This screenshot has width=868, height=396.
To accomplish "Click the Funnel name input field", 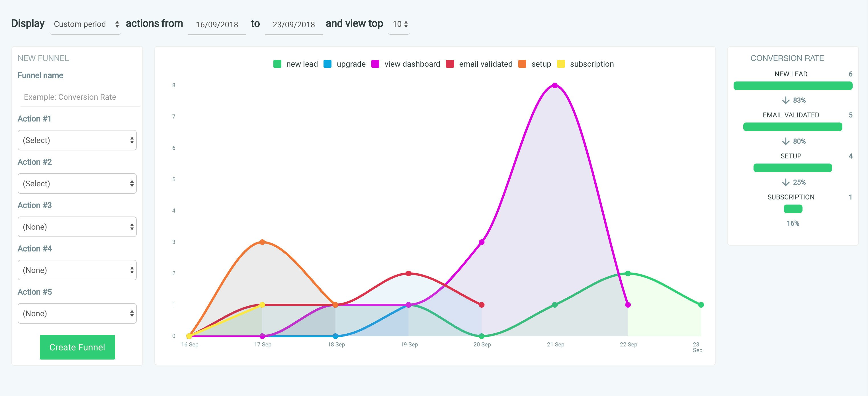I will pos(80,97).
